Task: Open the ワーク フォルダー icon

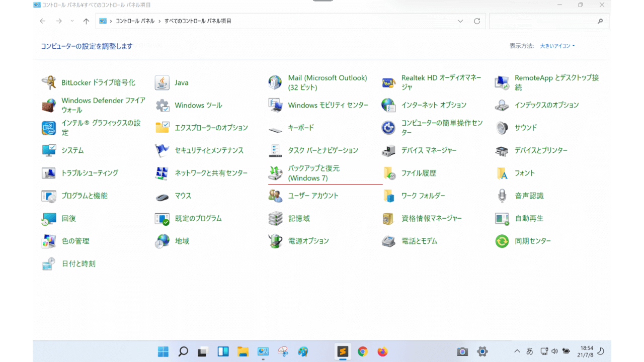Action: pyautogui.click(x=388, y=196)
